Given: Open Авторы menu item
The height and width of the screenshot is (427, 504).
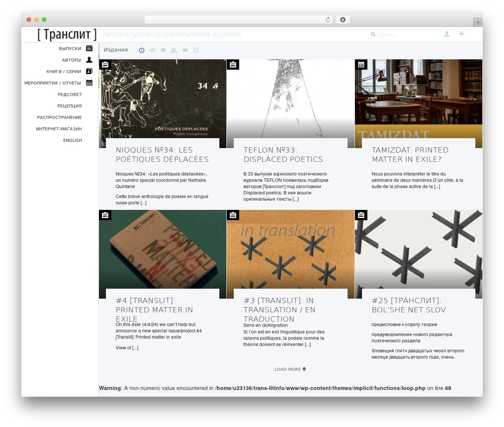Looking at the screenshot, I should pyautogui.click(x=71, y=60).
